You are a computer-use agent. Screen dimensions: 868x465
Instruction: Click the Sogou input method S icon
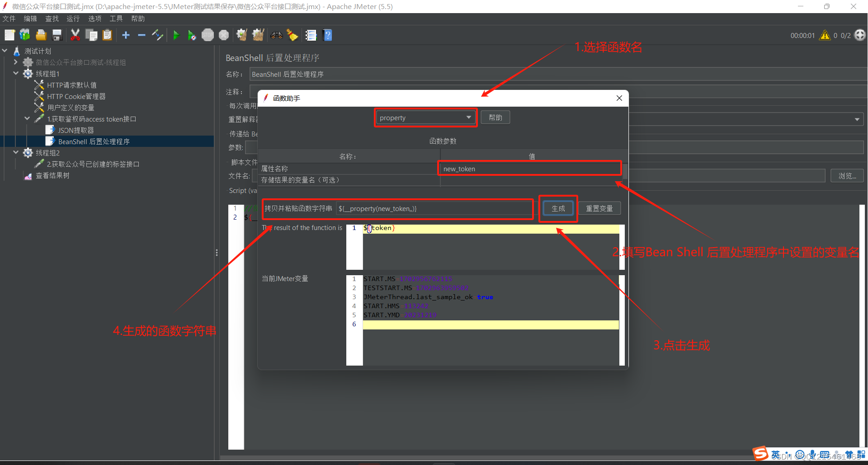pos(760,453)
